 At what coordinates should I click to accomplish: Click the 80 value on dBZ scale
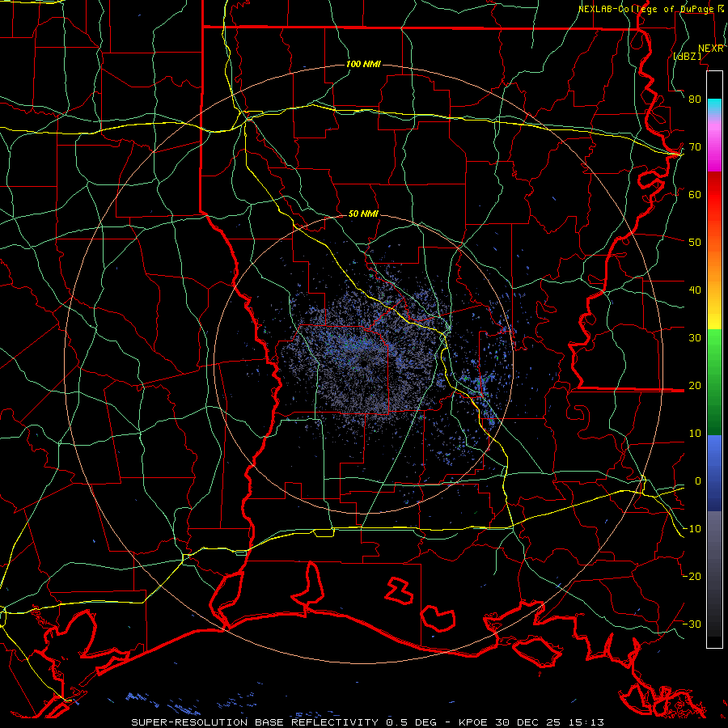tap(695, 99)
